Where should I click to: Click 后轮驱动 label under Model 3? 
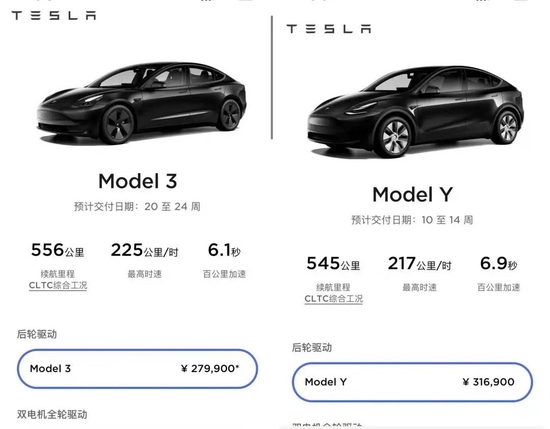(x=37, y=334)
